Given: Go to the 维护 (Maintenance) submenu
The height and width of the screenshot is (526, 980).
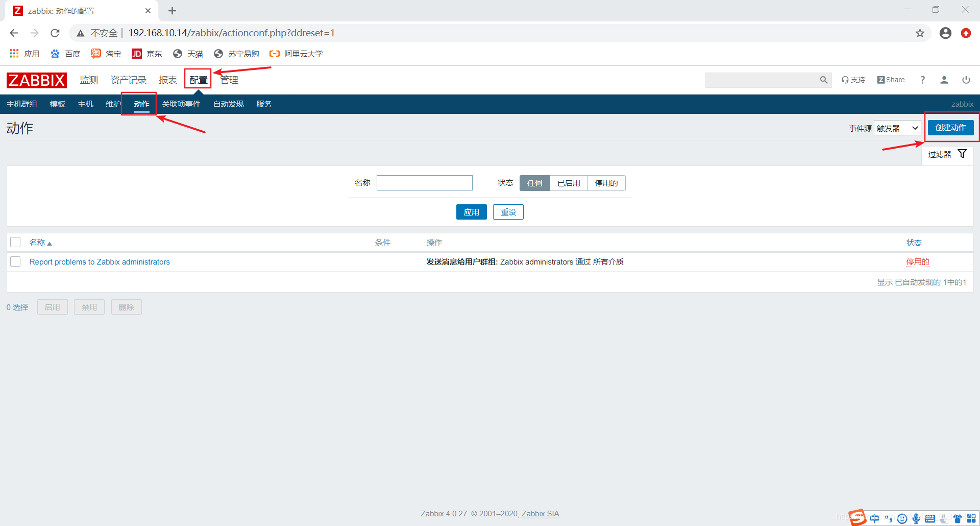Looking at the screenshot, I should click(x=113, y=104).
